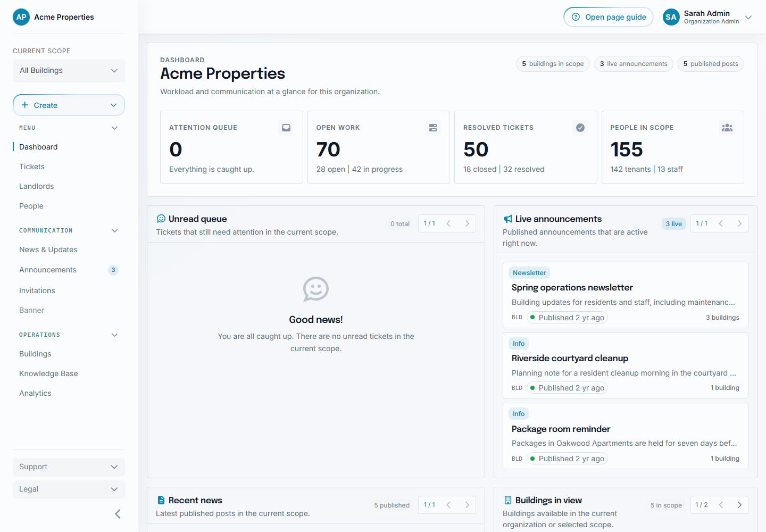Screen dimensions: 766x532
Task: Click the Resolved Tickets value 50
Action: click(x=476, y=149)
